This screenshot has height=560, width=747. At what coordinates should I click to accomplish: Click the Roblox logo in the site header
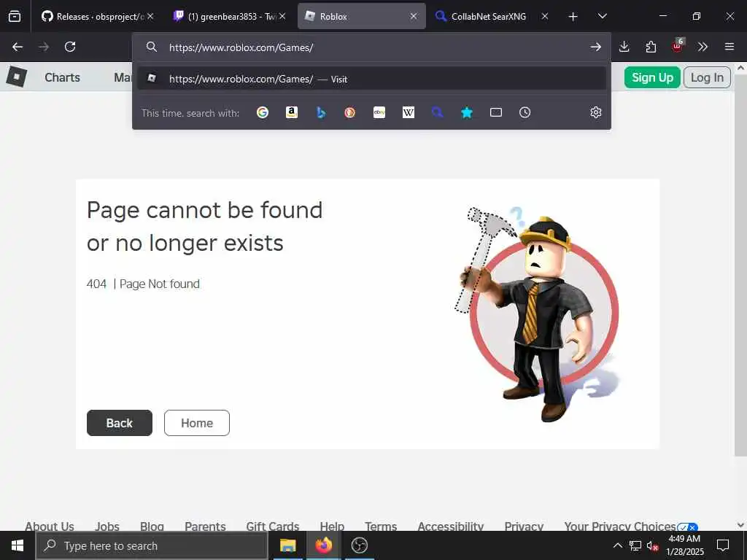click(x=16, y=77)
